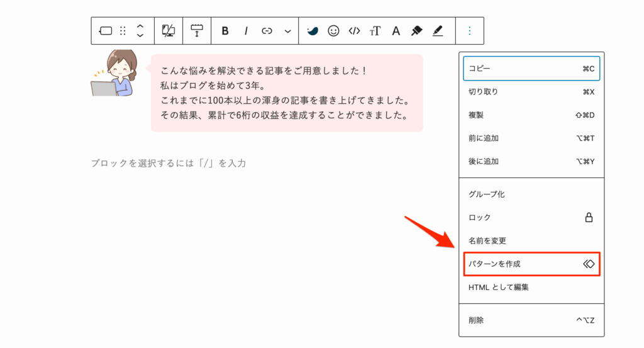The width and height of the screenshot is (644, 348).
Task: Select 削除 to delete the block
Action: click(531, 320)
